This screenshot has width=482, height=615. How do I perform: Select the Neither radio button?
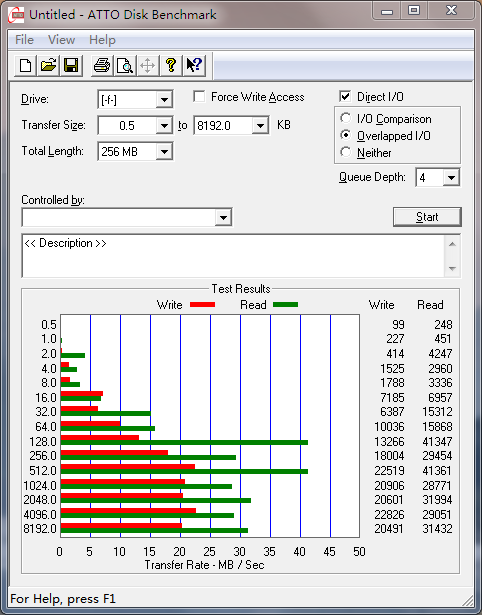coord(346,152)
